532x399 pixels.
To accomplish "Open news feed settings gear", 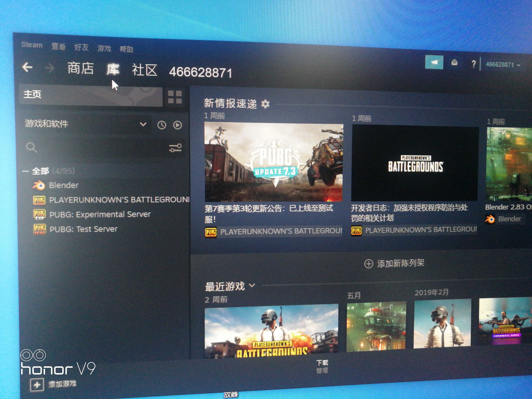I will click(265, 104).
